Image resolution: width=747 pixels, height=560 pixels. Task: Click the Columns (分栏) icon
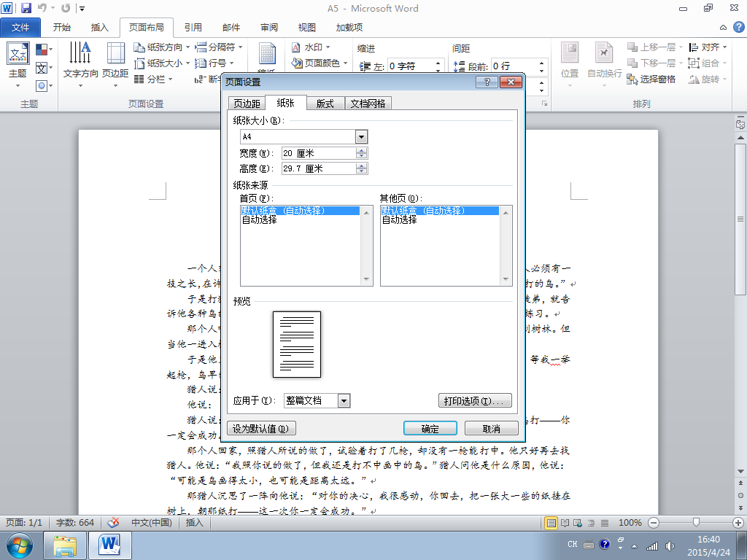coord(139,79)
